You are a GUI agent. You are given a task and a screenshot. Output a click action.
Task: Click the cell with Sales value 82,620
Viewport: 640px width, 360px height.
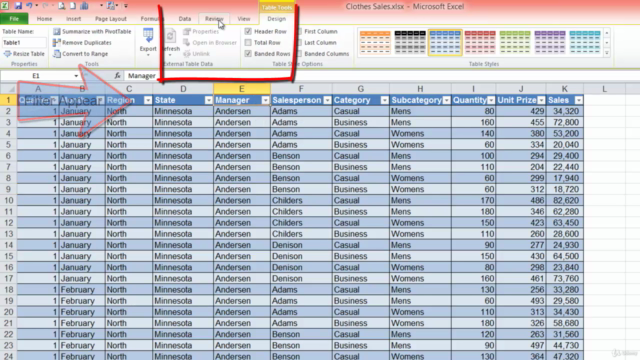pos(565,200)
